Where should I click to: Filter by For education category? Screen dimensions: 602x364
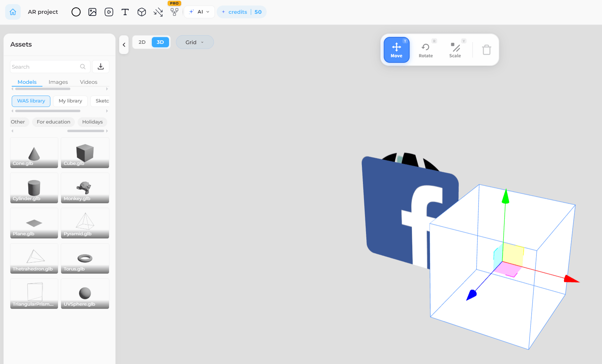tap(53, 122)
